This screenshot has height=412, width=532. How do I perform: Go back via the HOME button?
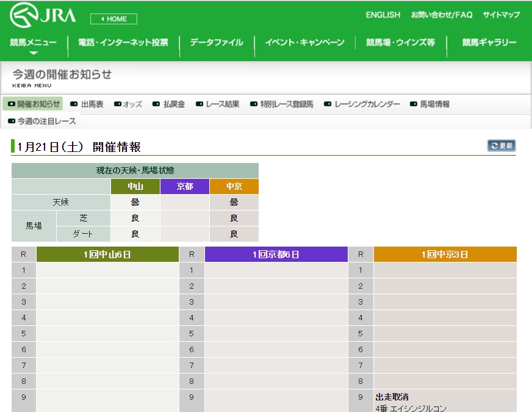(113, 19)
